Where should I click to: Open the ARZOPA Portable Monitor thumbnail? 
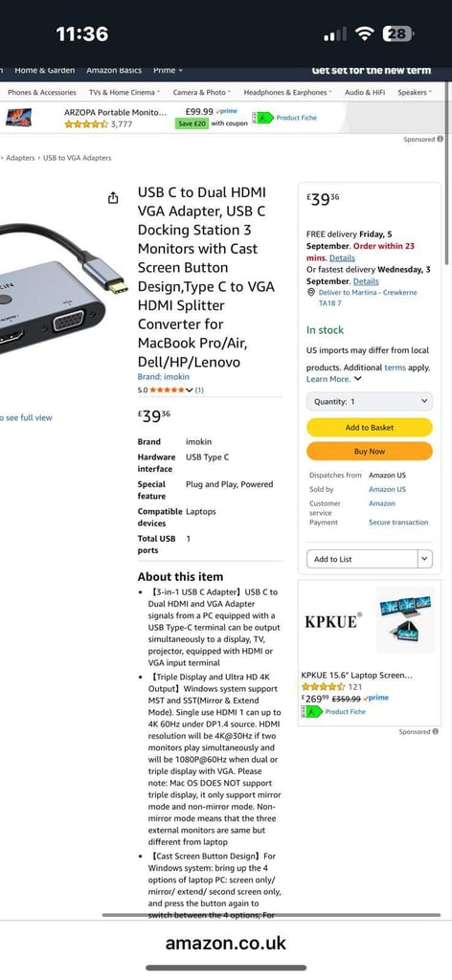pyautogui.click(x=18, y=117)
